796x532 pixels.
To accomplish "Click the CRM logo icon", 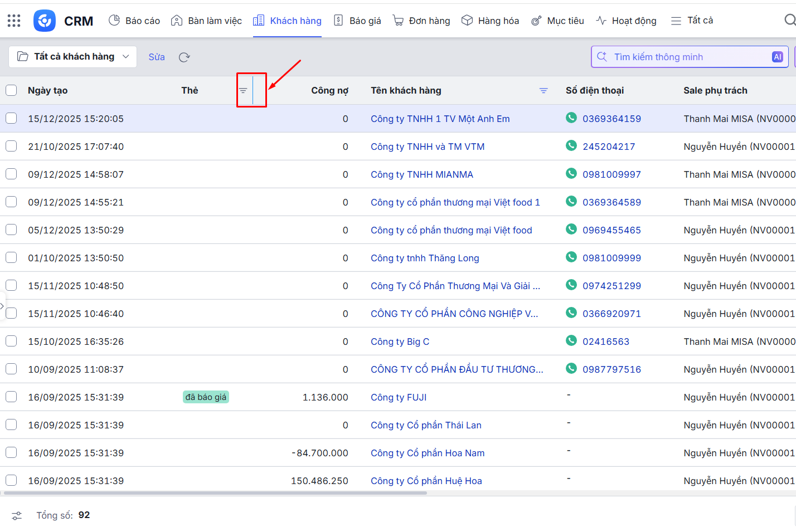I will (x=45, y=21).
